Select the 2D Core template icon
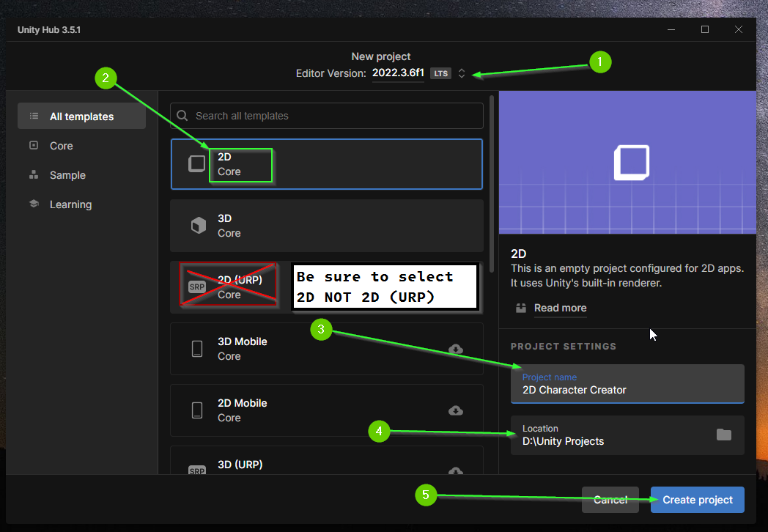Viewport: 768px width, 532px height. click(196, 164)
